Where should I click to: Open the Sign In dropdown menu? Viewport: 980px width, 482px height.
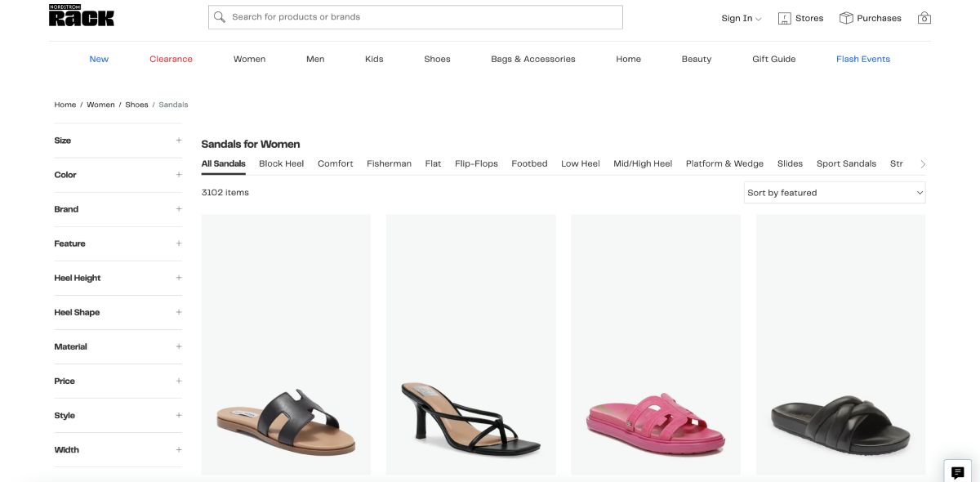(741, 18)
